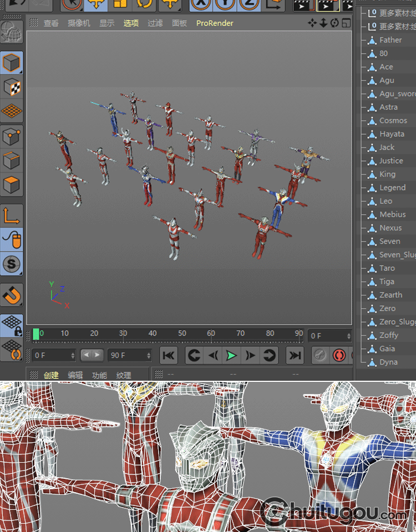Image resolution: width=416 pixels, height=532 pixels.
Task: Toggle the X axis lock button
Action: [x=201, y=4]
